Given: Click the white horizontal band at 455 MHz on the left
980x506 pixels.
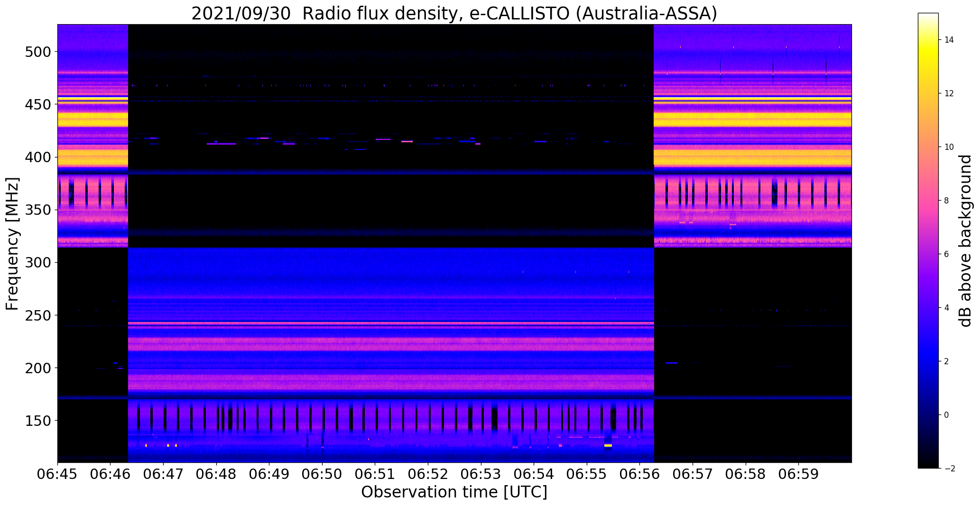Looking at the screenshot, I should pyautogui.click(x=93, y=99).
